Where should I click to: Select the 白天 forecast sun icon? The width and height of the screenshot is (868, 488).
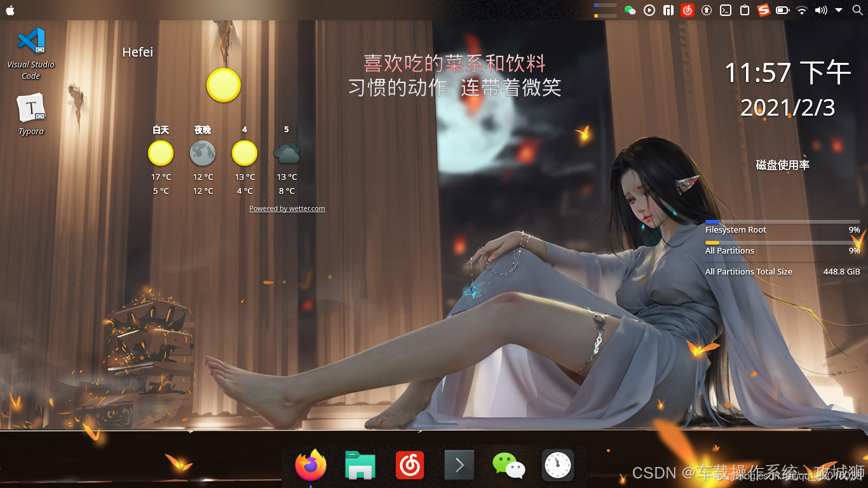coord(161,153)
